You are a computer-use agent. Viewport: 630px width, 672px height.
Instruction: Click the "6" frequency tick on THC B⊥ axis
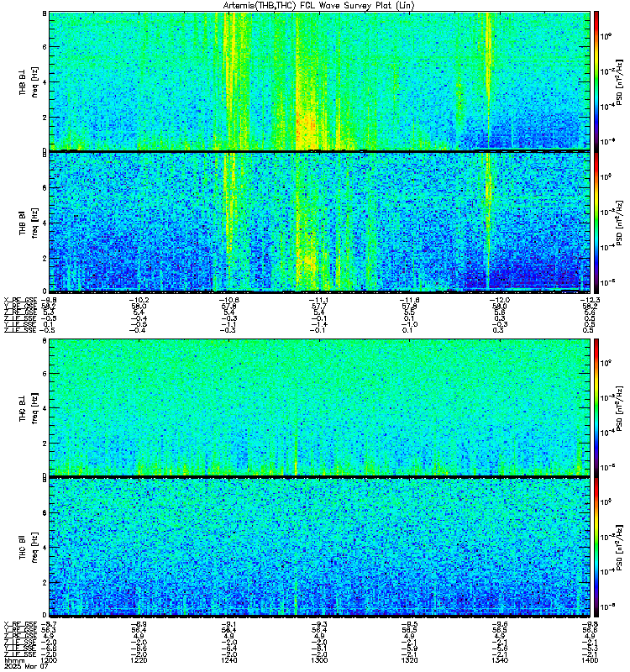[x=45, y=373]
